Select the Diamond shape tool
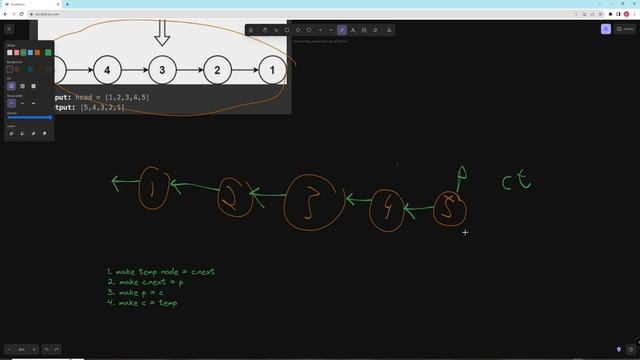 click(x=298, y=30)
